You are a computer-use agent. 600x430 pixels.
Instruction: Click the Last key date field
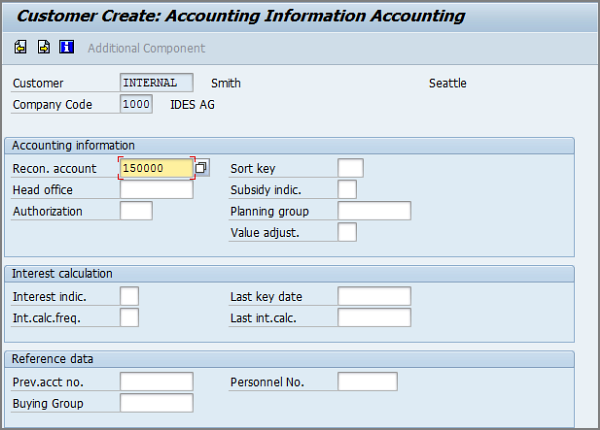pos(374,296)
